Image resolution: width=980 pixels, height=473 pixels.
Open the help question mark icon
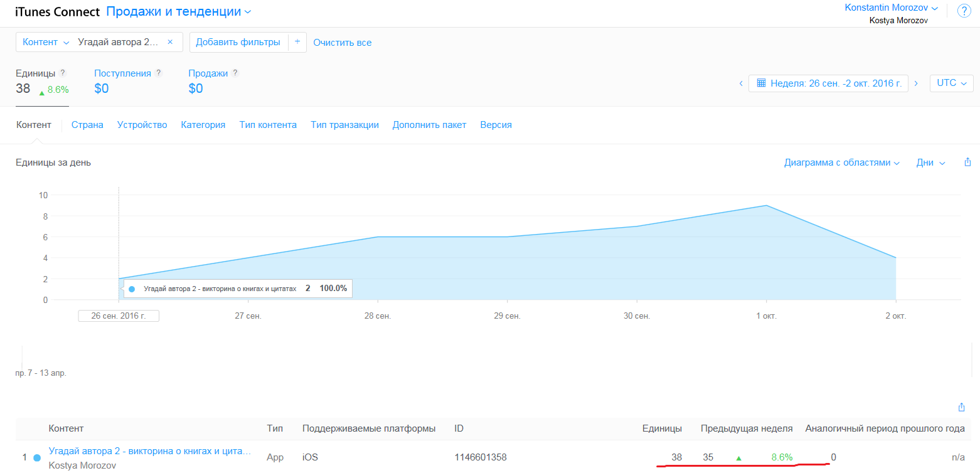pos(964,11)
